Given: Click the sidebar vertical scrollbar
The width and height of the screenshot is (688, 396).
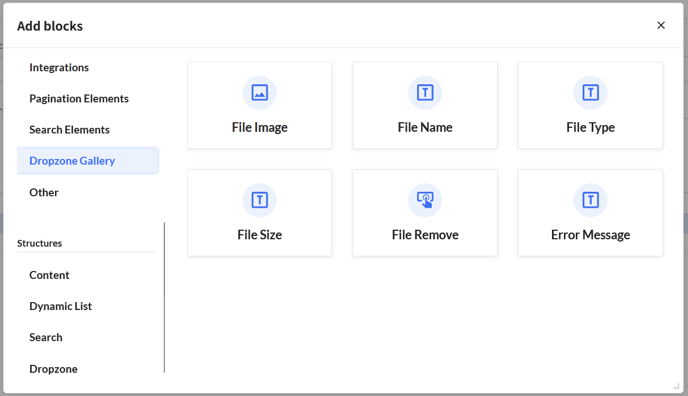Looking at the screenshot, I should pos(165,297).
